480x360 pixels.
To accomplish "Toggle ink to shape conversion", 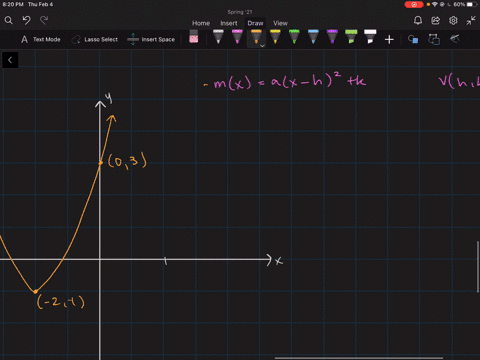I will pyautogui.click(x=434, y=39).
